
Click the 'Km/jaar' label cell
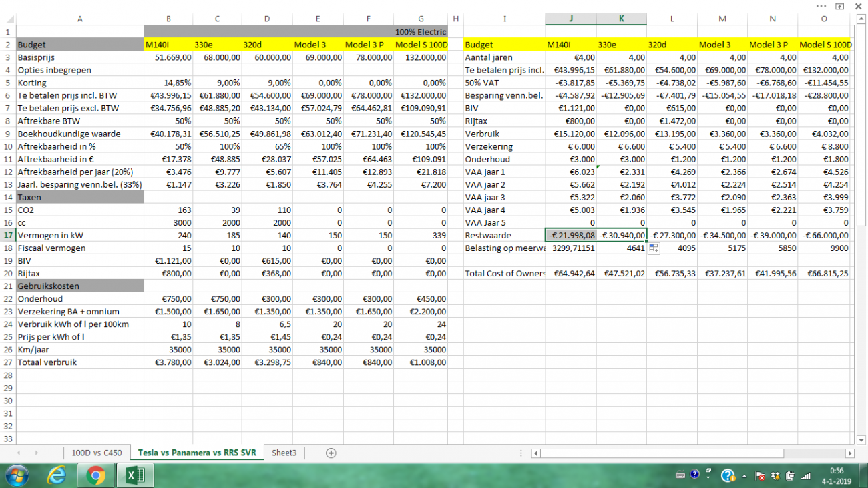[80, 349]
